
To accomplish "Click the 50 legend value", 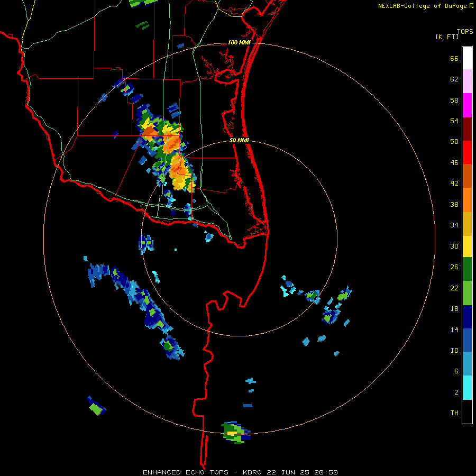I will pyautogui.click(x=454, y=141).
